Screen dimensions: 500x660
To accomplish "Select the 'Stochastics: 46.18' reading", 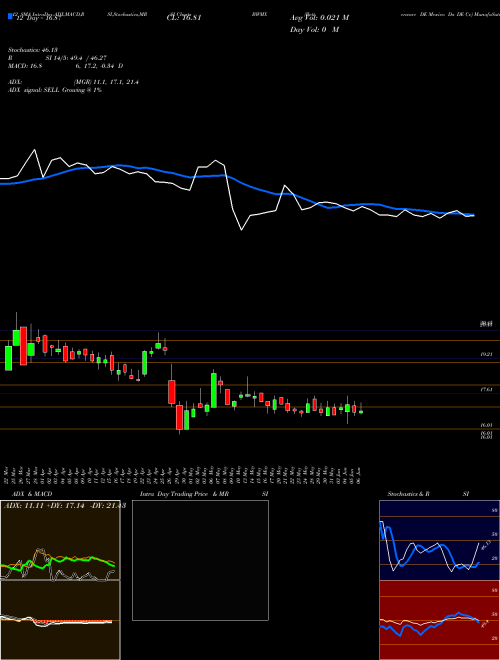I will [32, 50].
